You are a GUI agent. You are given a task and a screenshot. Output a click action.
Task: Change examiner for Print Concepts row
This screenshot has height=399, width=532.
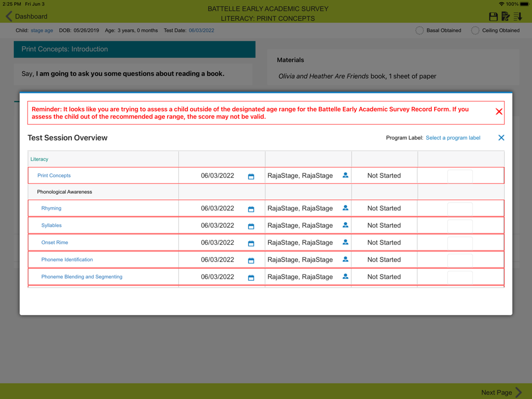(345, 175)
